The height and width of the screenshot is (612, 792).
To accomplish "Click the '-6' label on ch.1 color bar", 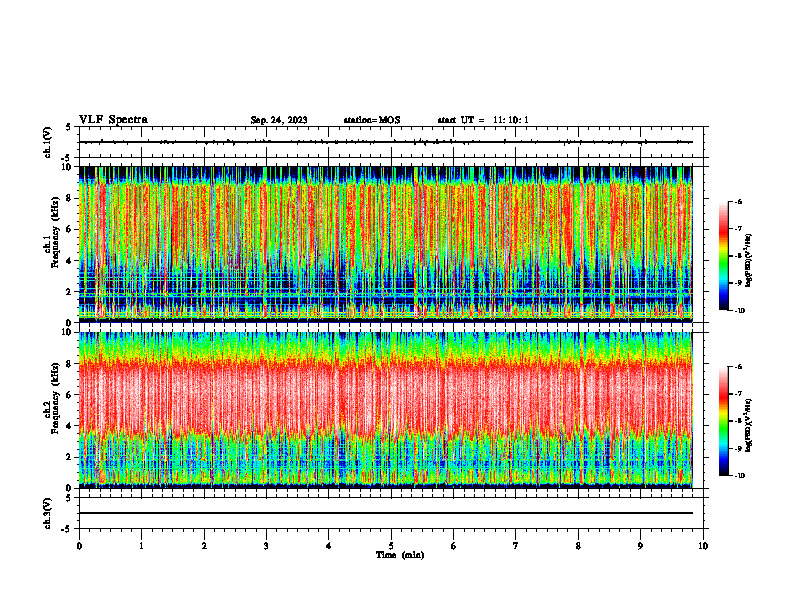I will point(739,202).
